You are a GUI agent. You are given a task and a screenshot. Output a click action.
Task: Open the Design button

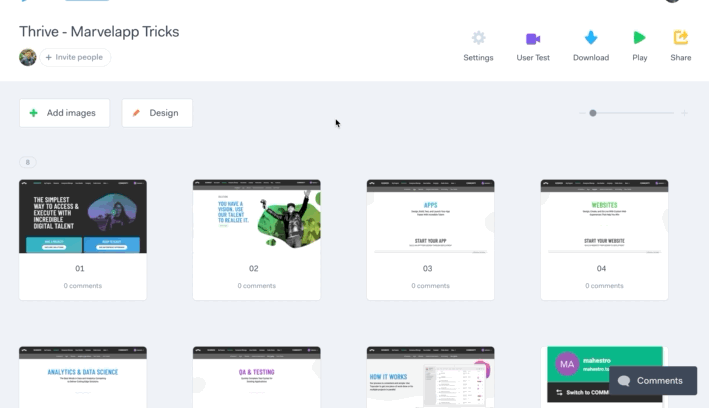(157, 113)
